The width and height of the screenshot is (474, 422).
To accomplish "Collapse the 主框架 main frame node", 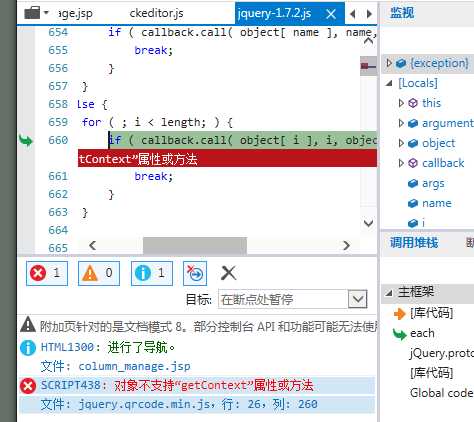I will tap(389, 293).
